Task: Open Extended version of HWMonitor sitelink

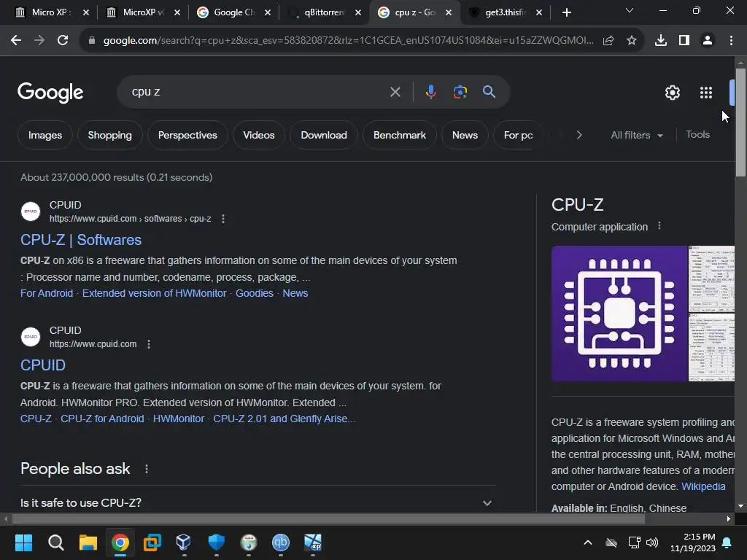Action: click(155, 293)
